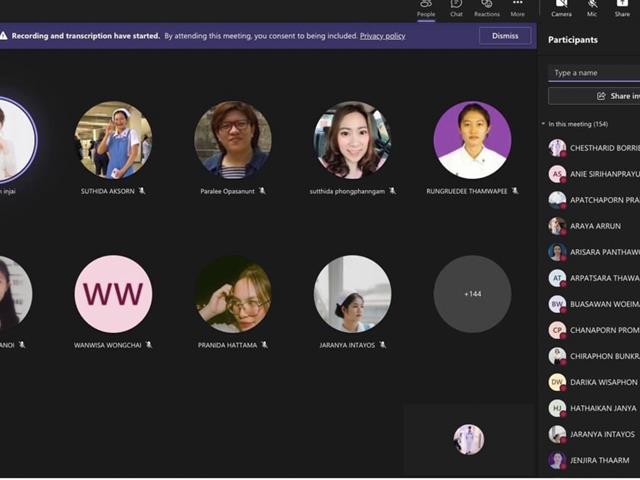Select CHESTHARID BORRIB name in list

(605, 148)
